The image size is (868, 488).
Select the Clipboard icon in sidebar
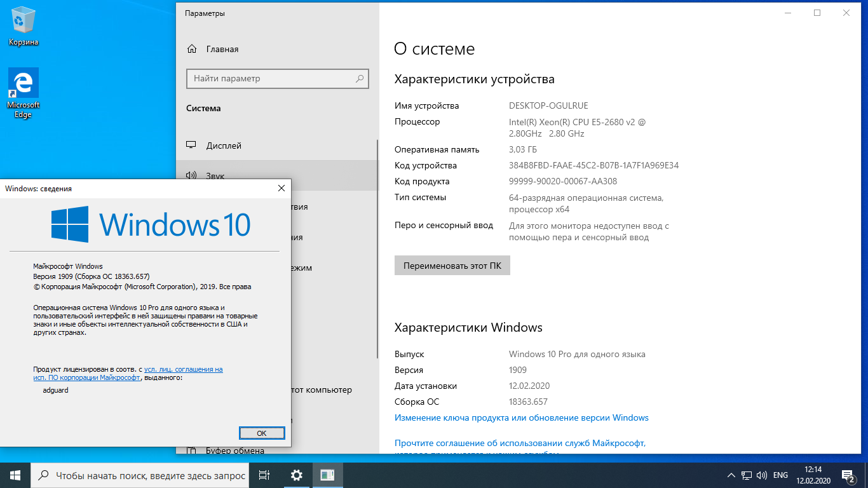(x=191, y=451)
